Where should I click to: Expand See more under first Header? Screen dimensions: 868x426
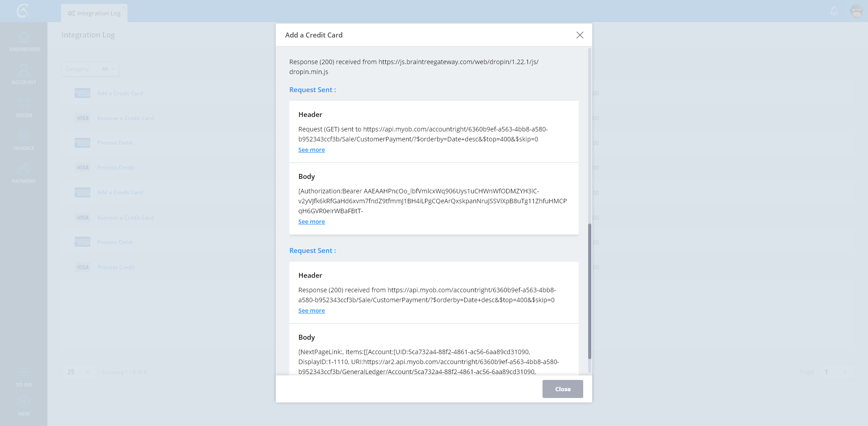point(311,150)
